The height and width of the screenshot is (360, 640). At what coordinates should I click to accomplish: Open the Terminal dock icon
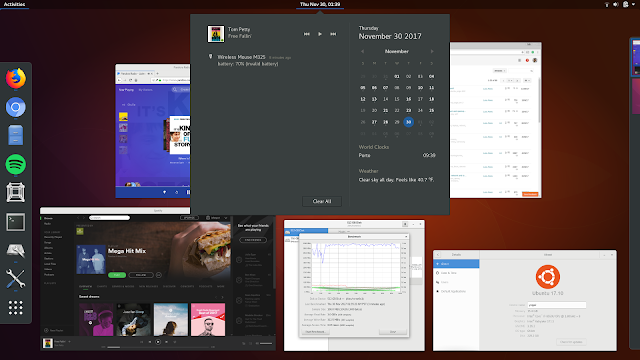pyautogui.click(x=16, y=222)
